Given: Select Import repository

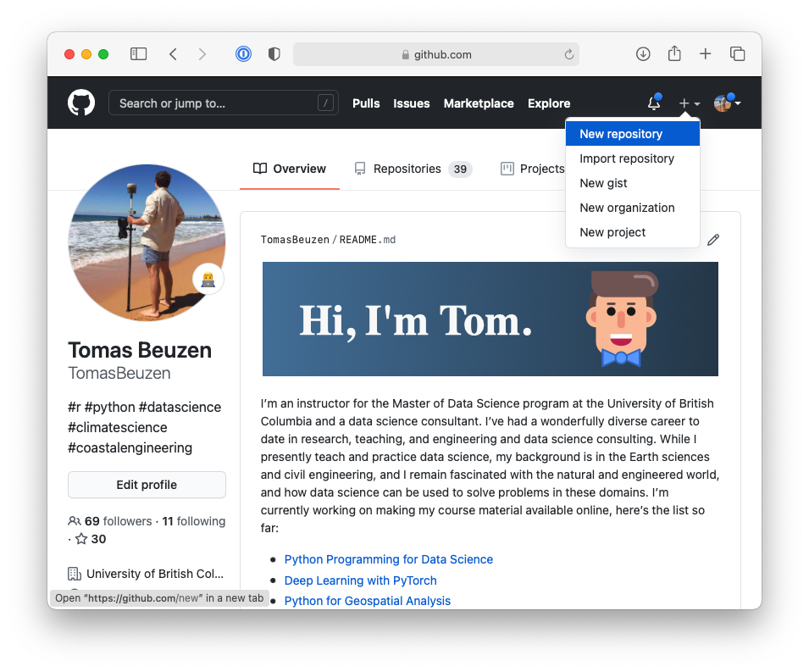Looking at the screenshot, I should pyautogui.click(x=633, y=158).
